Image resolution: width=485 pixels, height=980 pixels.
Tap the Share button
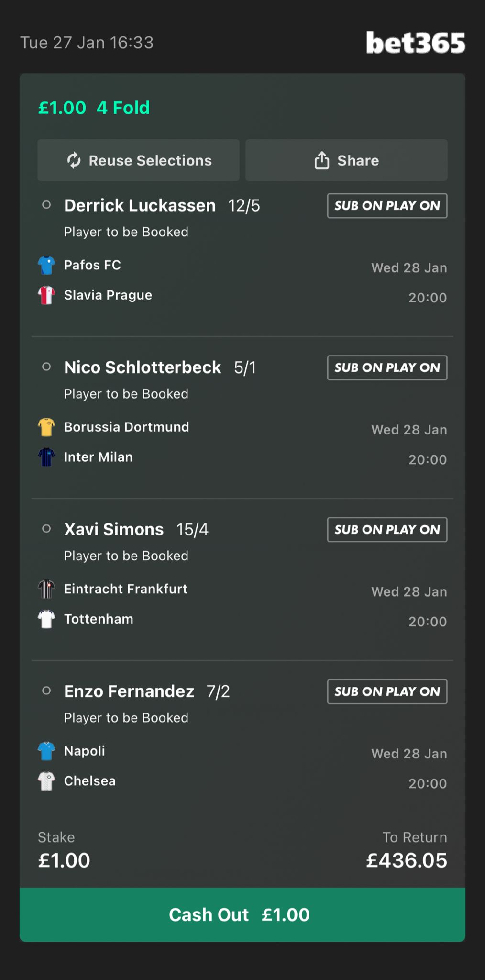346,160
